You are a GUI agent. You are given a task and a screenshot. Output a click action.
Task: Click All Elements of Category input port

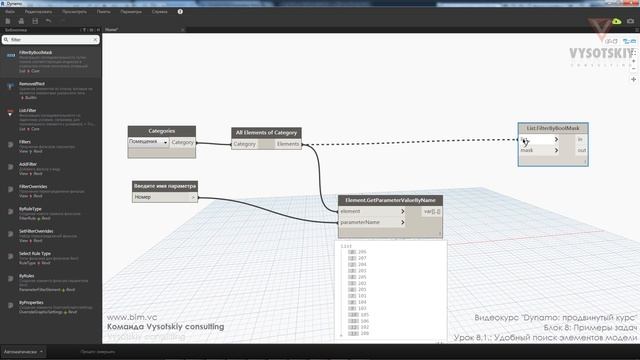click(x=244, y=144)
